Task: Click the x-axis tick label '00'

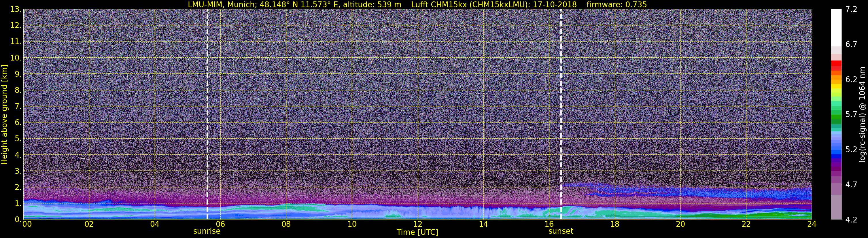Action: [x=27, y=224]
